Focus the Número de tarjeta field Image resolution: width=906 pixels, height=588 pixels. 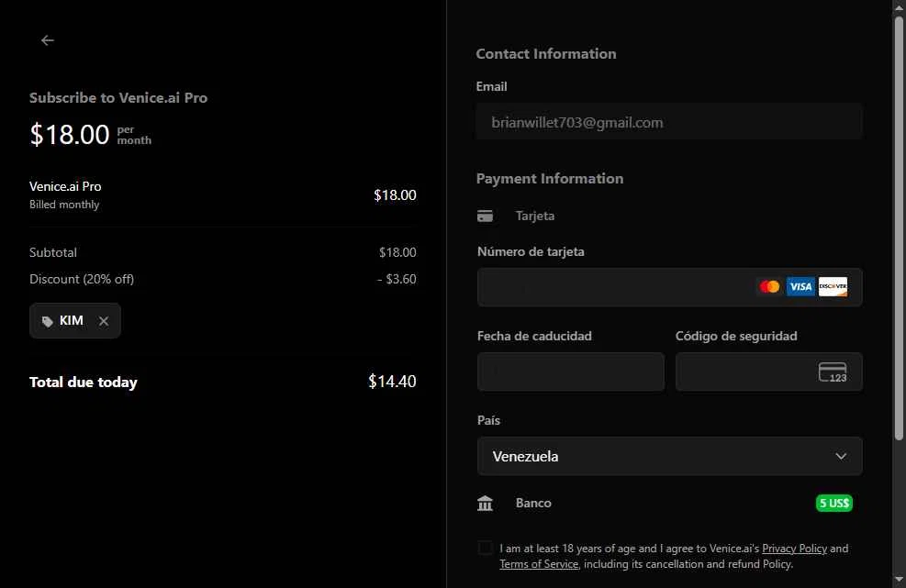[x=670, y=287]
